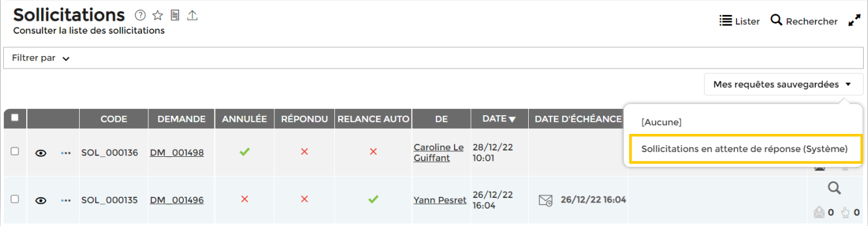Check the SOL_000136 row checkbox
This screenshot has width=868, height=226.
point(15,151)
